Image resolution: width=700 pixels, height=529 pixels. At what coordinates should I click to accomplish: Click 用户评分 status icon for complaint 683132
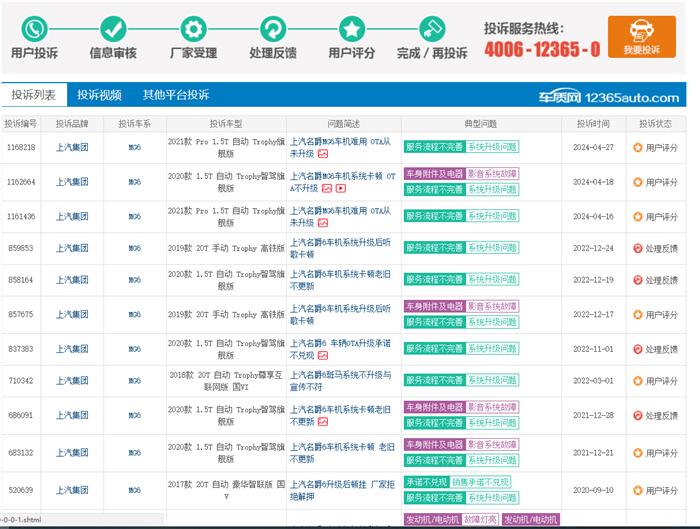[638, 453]
